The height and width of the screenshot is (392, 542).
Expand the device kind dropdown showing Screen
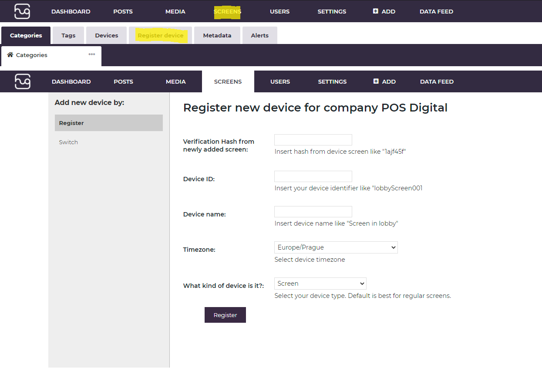click(320, 284)
